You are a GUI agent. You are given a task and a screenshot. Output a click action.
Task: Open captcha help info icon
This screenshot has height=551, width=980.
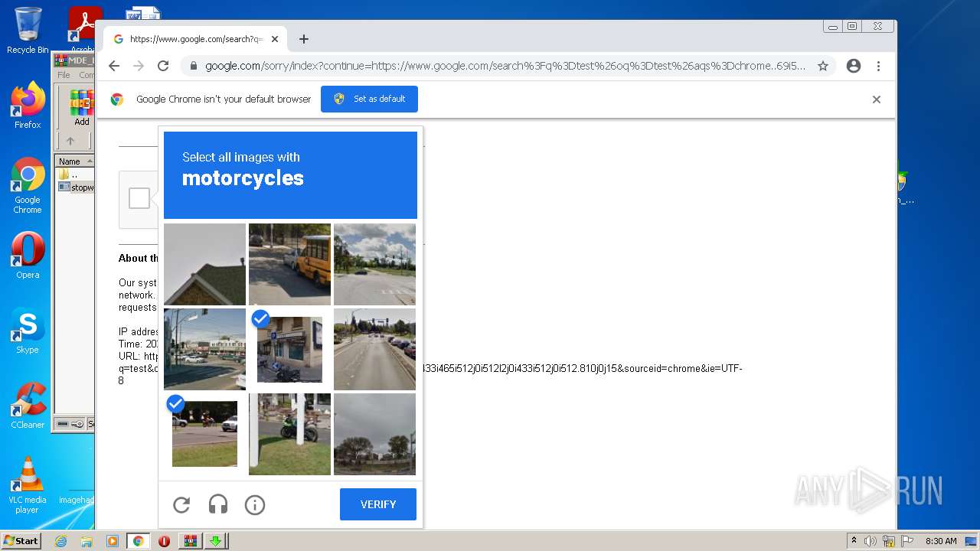pos(255,505)
